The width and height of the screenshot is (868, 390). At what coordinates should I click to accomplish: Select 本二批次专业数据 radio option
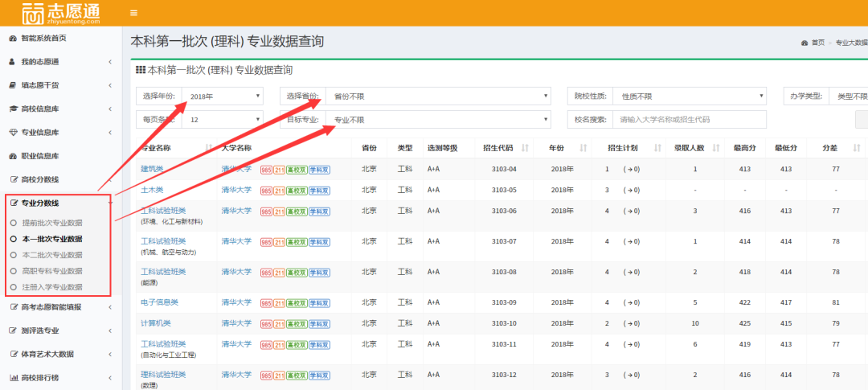[14, 255]
